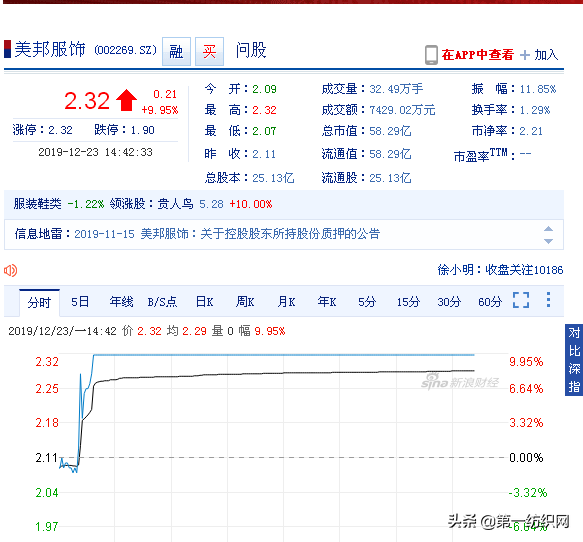
Task: Click 成交额 value 7429.02万元
Action: pyautogui.click(x=402, y=110)
